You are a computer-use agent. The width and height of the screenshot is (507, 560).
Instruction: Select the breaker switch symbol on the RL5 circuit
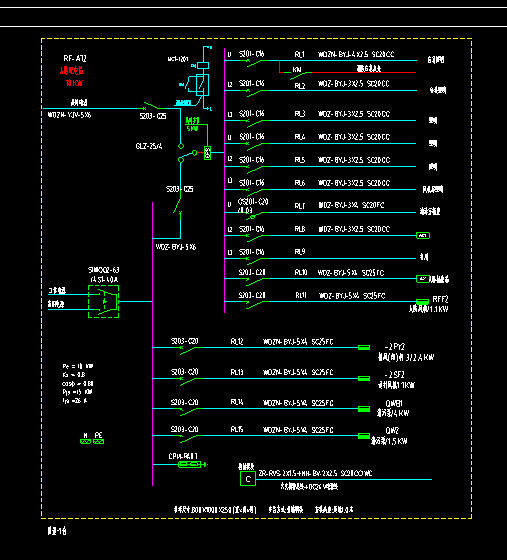pyautogui.click(x=257, y=169)
